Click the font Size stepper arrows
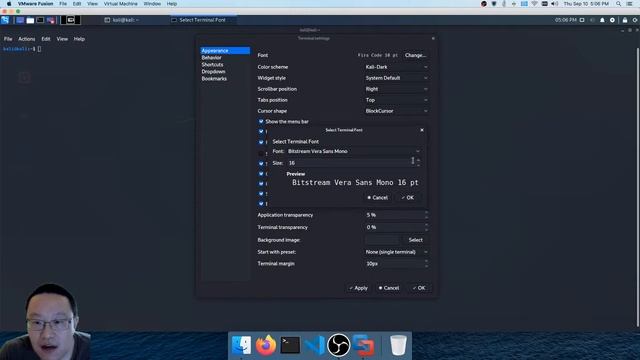 coord(418,162)
